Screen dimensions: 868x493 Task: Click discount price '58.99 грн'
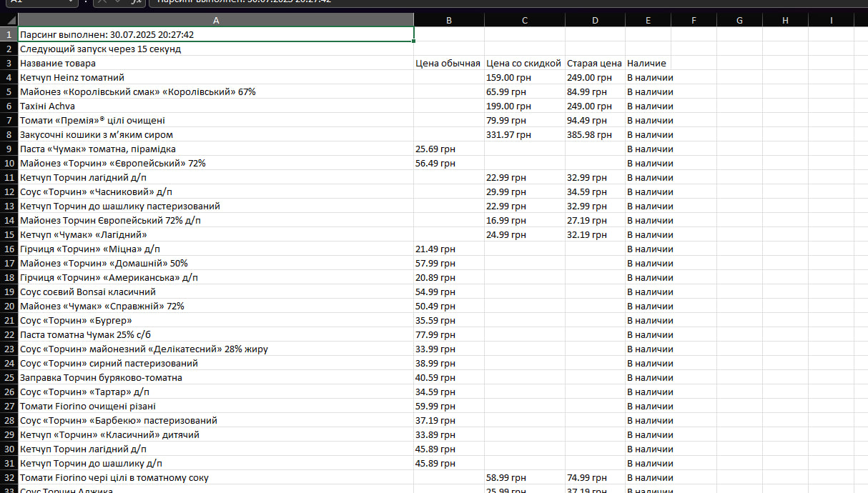coord(524,477)
